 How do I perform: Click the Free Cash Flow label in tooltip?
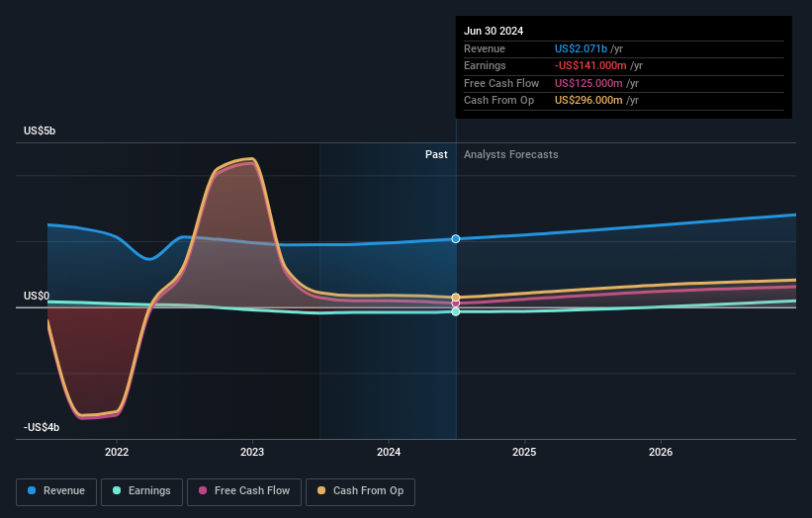pyautogui.click(x=501, y=83)
